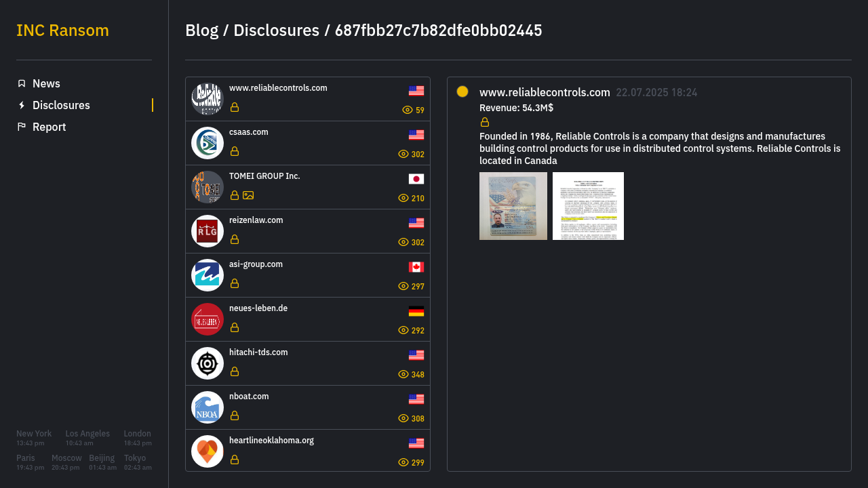Click the TOMEI GROUP image gallery icon
868x488 pixels.
tap(248, 195)
